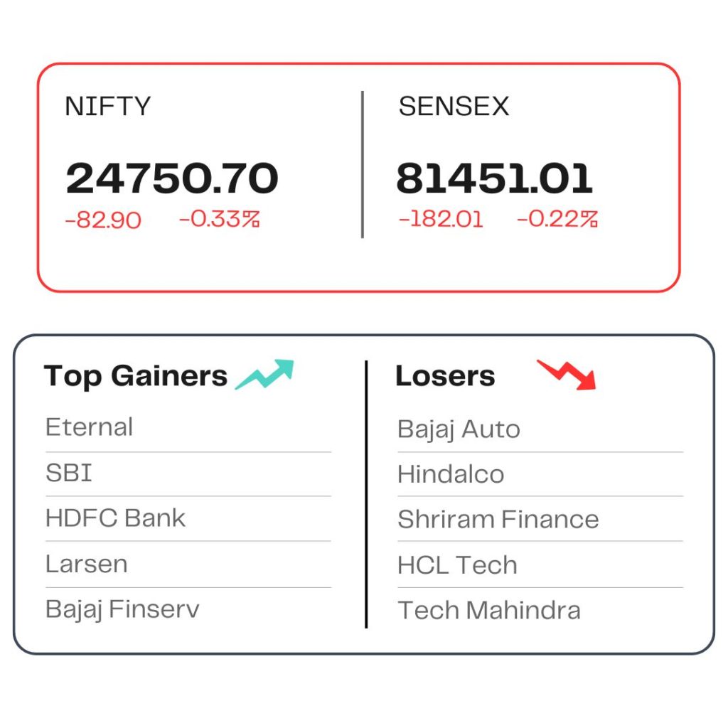728x728 pixels.
Task: Select the SENSEX index label
Action: coord(454,106)
